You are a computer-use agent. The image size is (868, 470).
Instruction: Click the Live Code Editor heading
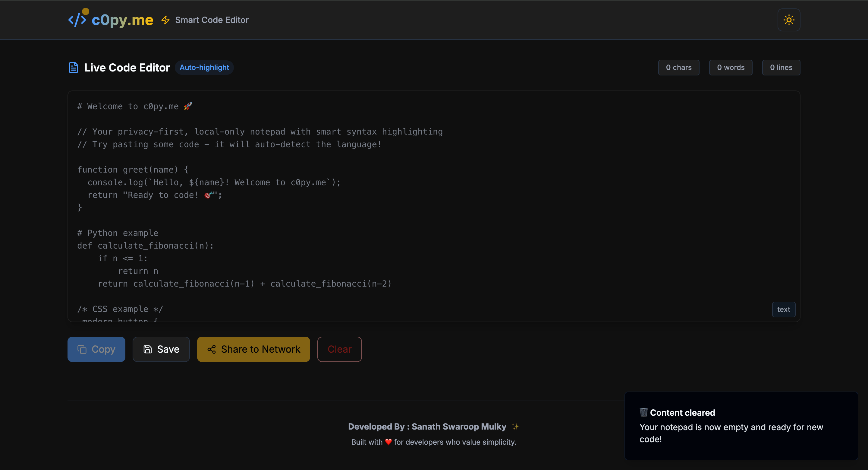click(127, 68)
